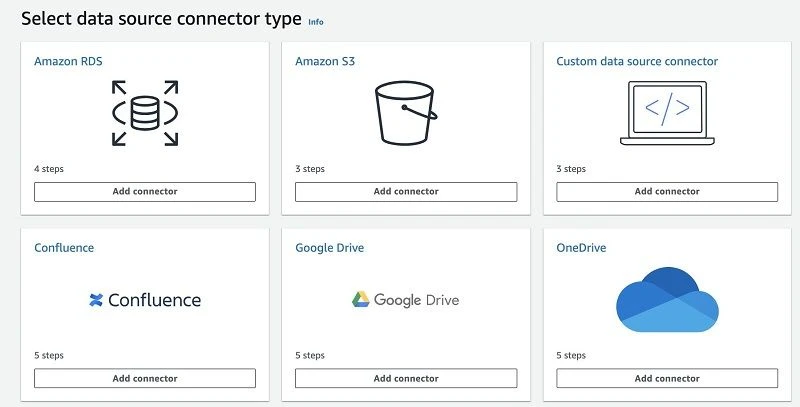The image size is (800, 407).
Task: Click the OneDrive cloud icon
Action: click(x=667, y=299)
